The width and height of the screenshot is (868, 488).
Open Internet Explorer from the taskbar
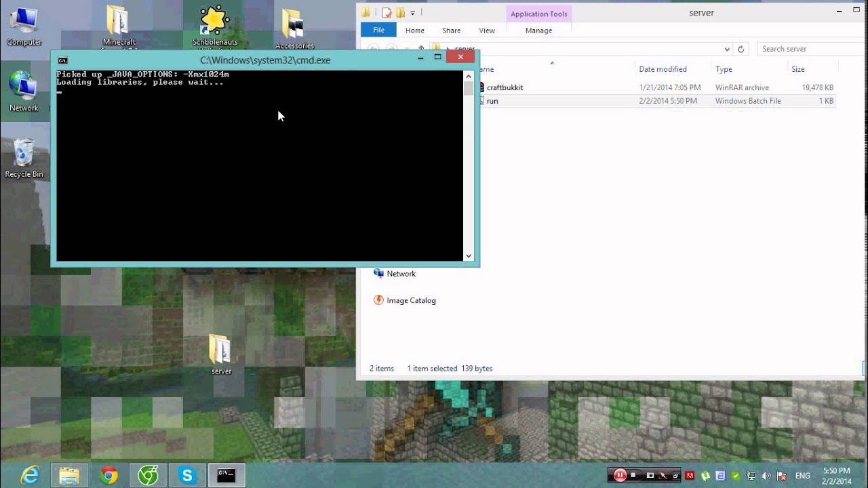point(30,476)
